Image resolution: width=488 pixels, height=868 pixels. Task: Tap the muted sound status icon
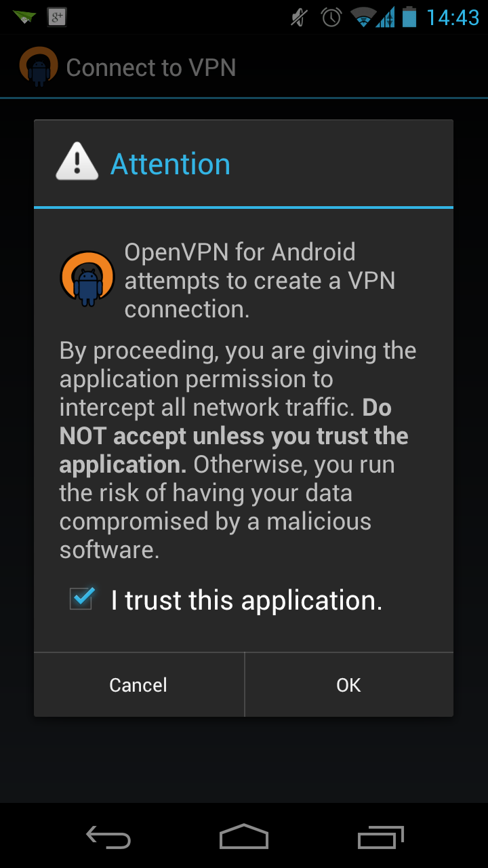coord(299,16)
